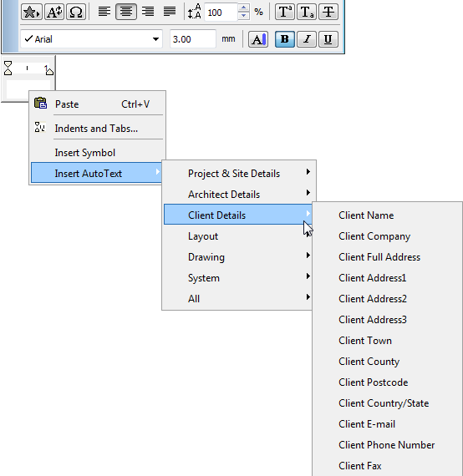Click the Indents and Tabs icon
This screenshot has height=476, width=463.
point(40,127)
